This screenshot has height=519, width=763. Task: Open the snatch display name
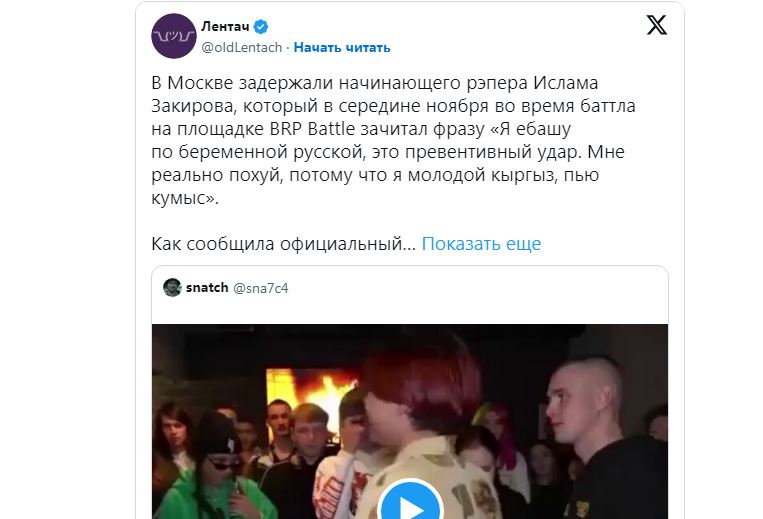tap(207, 287)
